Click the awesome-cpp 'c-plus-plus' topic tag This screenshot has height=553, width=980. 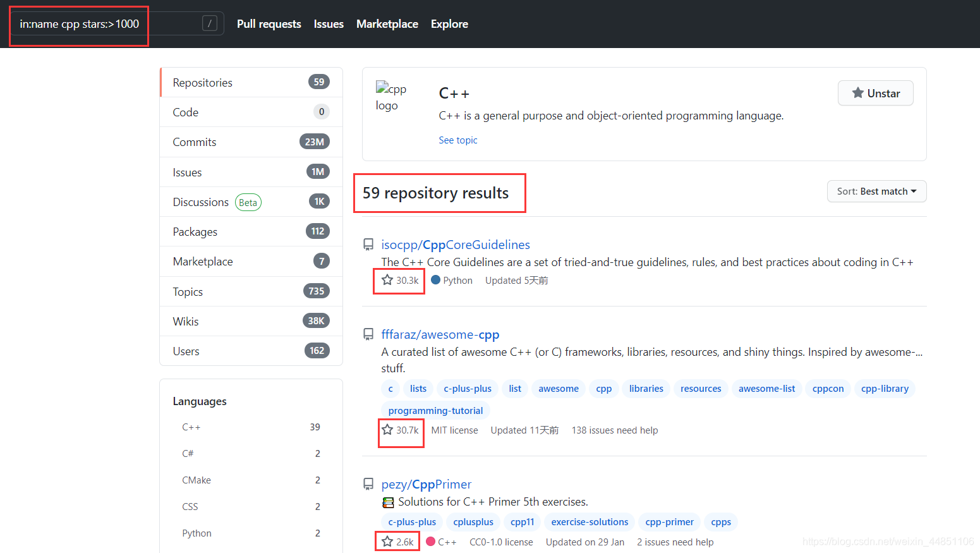pyautogui.click(x=468, y=389)
